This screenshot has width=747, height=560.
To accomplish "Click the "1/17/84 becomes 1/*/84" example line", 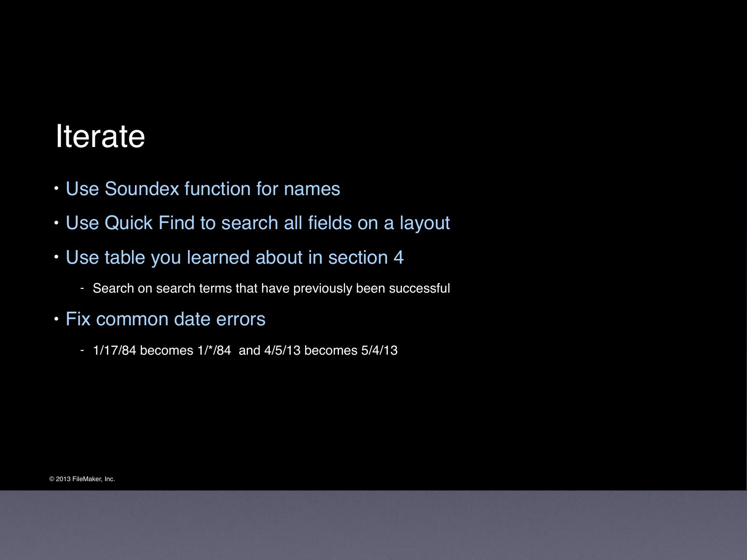I will click(x=245, y=350).
